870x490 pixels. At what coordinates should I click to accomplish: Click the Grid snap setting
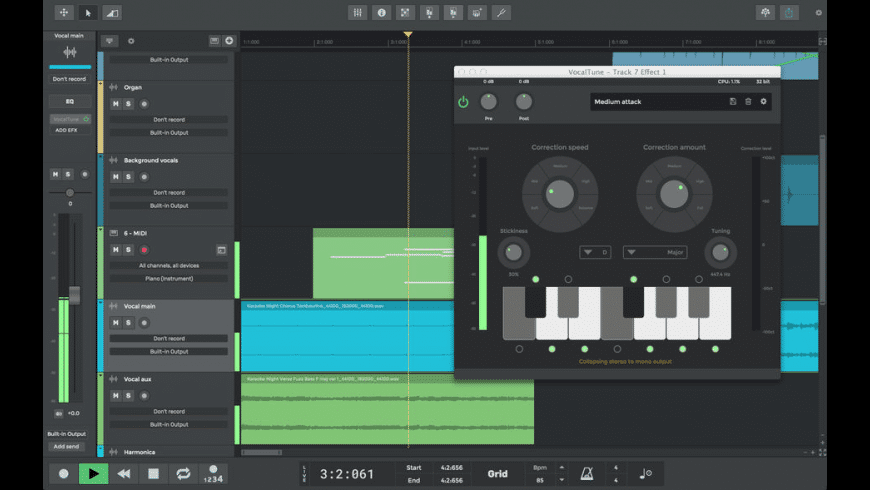click(498, 473)
